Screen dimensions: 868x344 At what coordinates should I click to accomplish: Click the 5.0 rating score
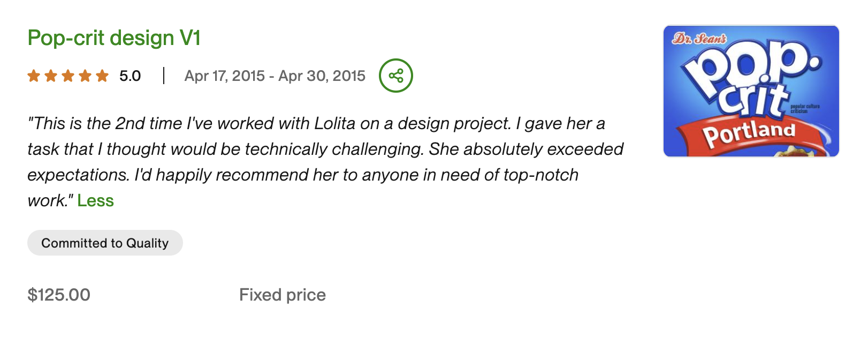[130, 76]
